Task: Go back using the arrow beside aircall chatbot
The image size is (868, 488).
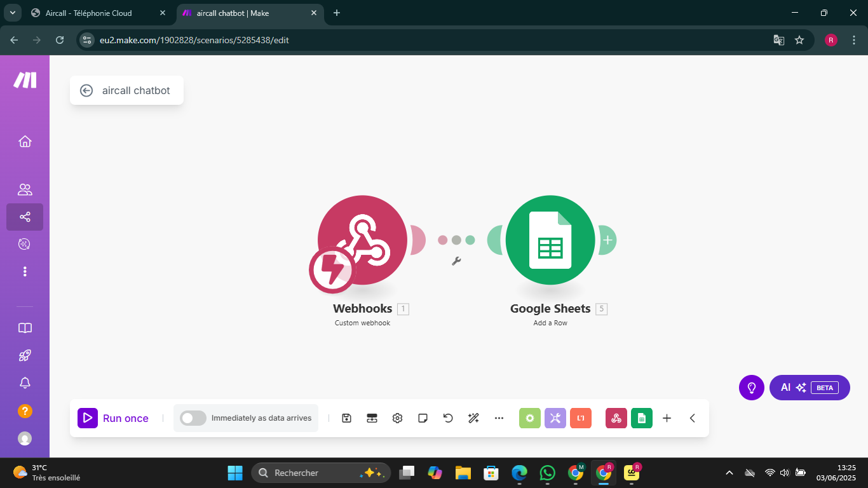Action: (86, 91)
